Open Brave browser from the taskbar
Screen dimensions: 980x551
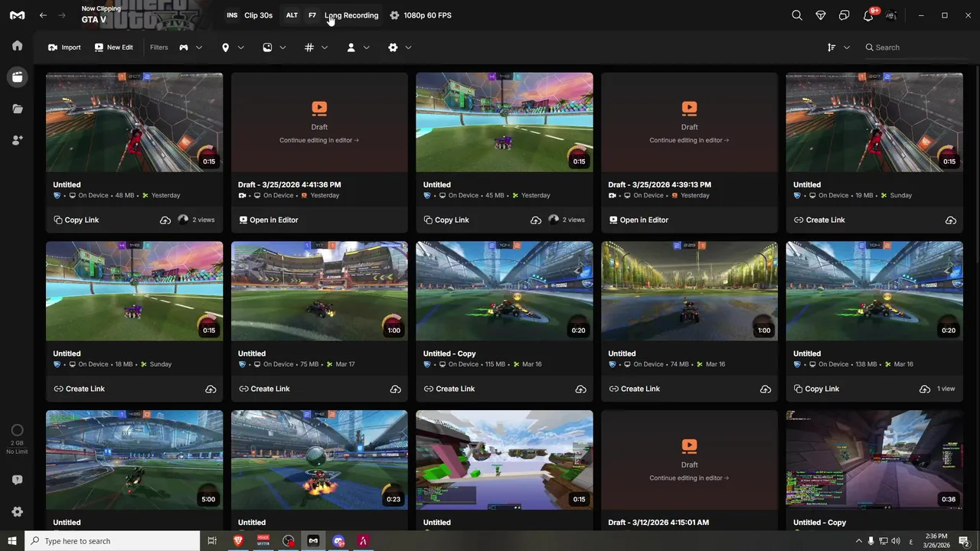(x=238, y=541)
